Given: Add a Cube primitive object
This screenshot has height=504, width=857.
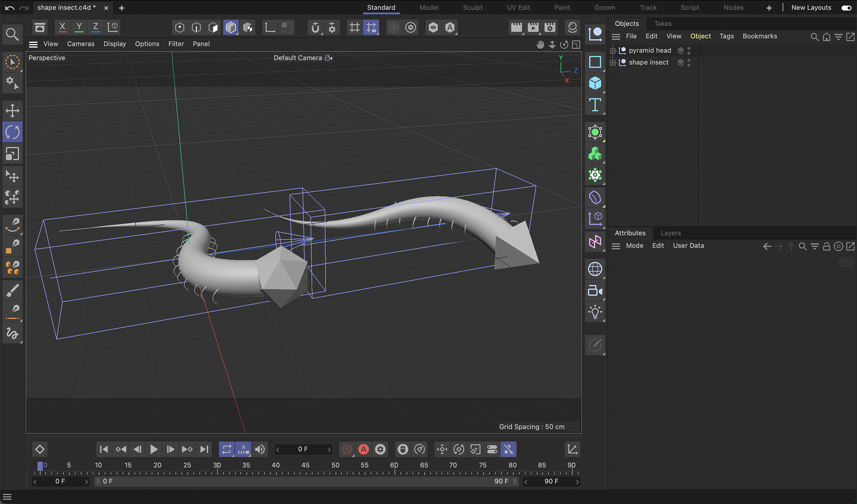Looking at the screenshot, I should point(595,83).
